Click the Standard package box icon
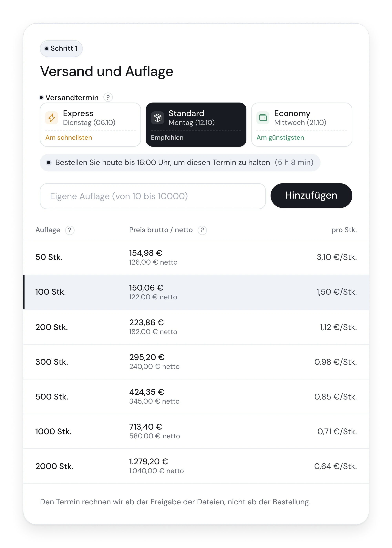This screenshot has width=392, height=548. 157,118
